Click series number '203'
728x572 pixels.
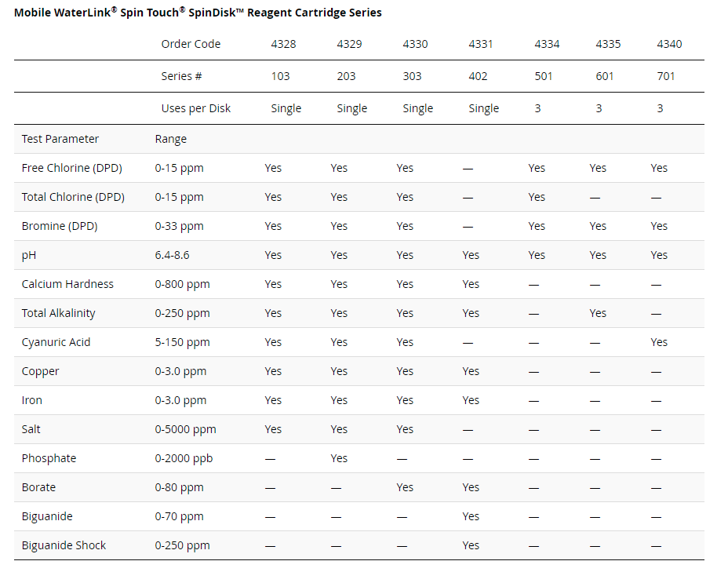point(347,76)
